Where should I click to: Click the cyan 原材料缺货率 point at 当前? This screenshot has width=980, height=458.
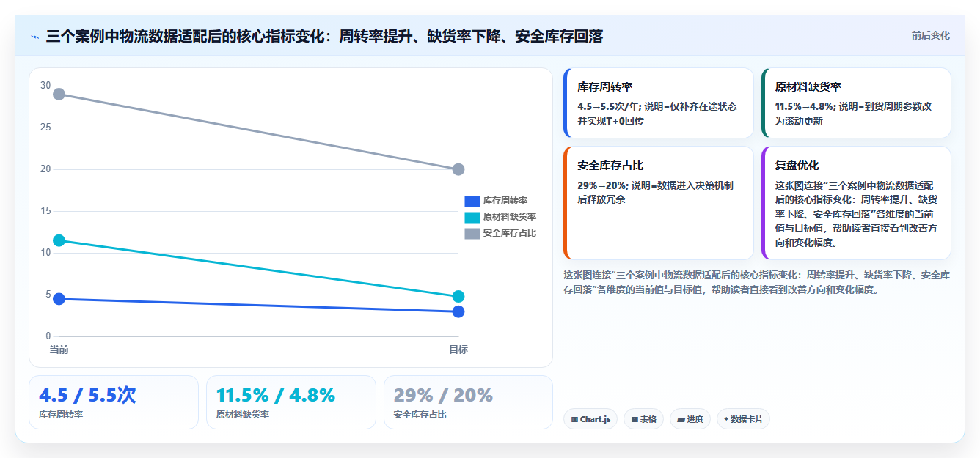tap(59, 240)
